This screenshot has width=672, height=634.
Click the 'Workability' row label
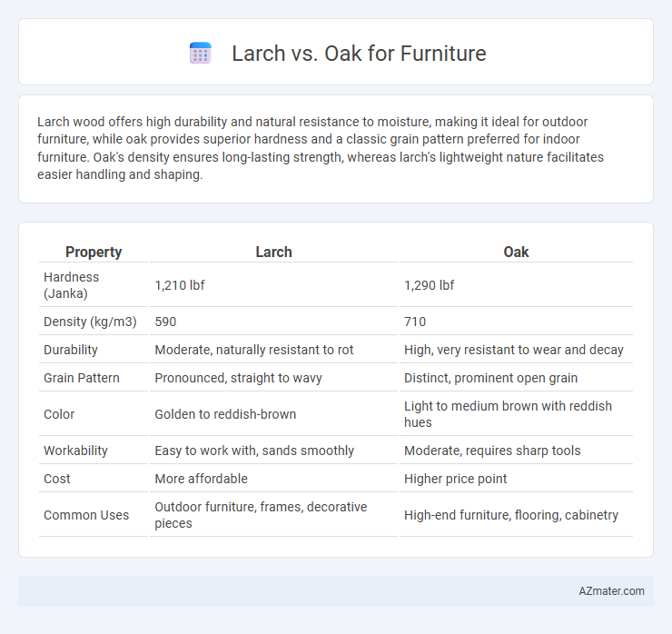tap(75, 451)
